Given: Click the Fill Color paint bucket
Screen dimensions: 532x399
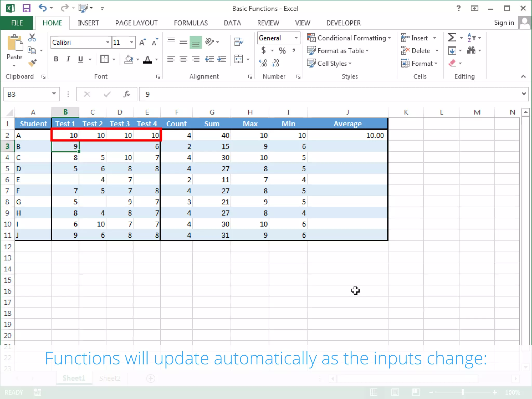Looking at the screenshot, I should 129,59.
